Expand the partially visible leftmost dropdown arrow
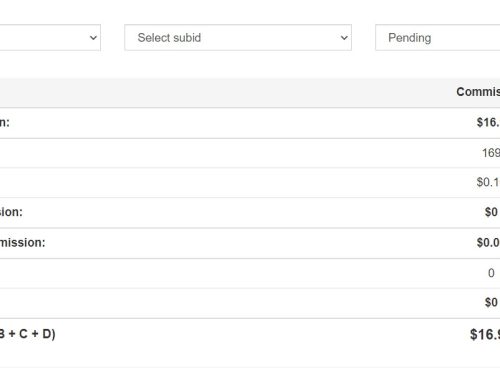This screenshot has height=375, width=500. tap(93, 38)
